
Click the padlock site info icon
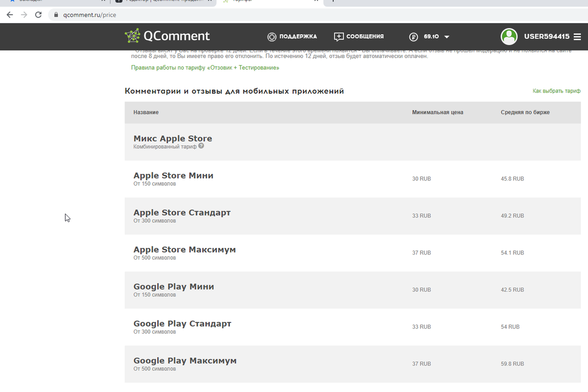pos(55,15)
